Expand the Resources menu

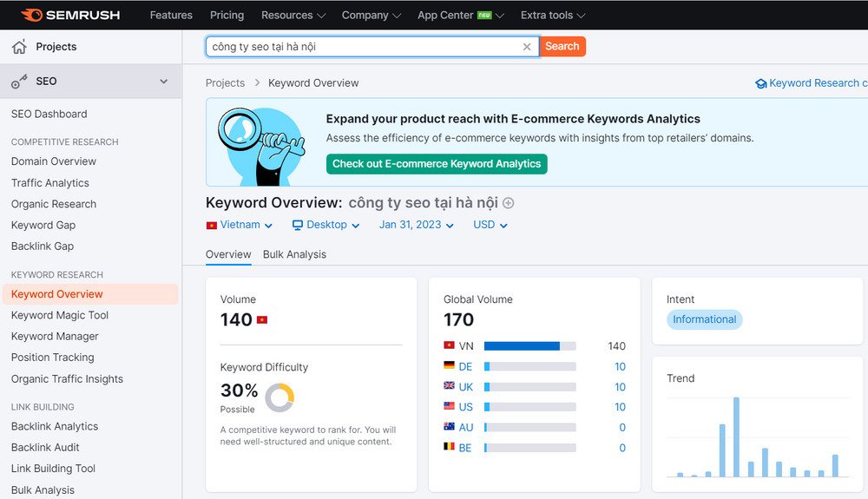click(x=293, y=15)
